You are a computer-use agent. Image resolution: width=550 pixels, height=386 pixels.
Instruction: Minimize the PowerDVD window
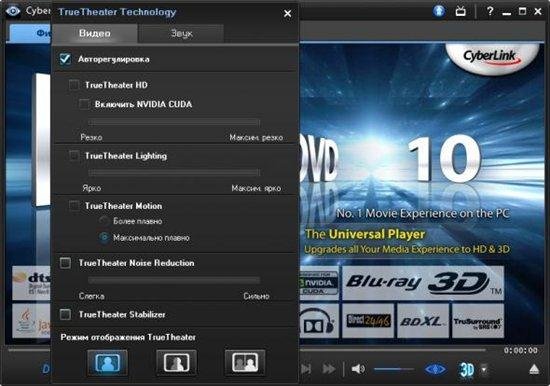(506, 13)
